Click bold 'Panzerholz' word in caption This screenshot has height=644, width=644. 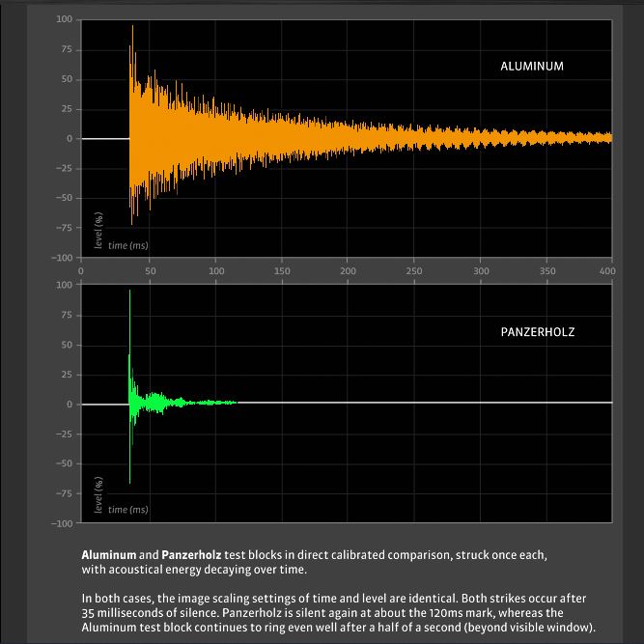(x=191, y=555)
